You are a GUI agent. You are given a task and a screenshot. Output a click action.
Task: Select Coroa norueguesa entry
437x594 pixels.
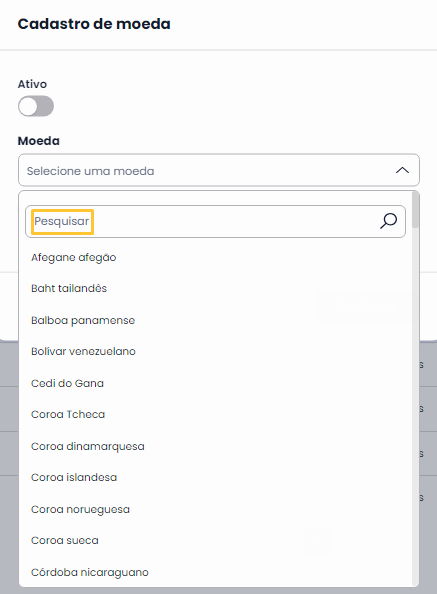tap(80, 510)
